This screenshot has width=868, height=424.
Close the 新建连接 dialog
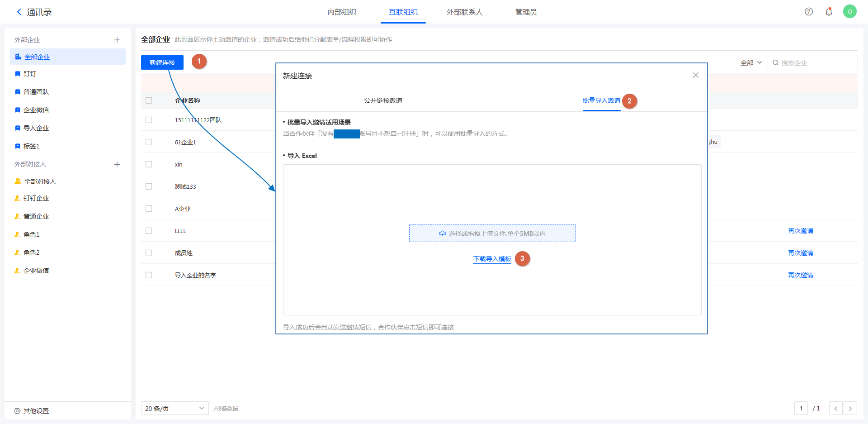[696, 76]
